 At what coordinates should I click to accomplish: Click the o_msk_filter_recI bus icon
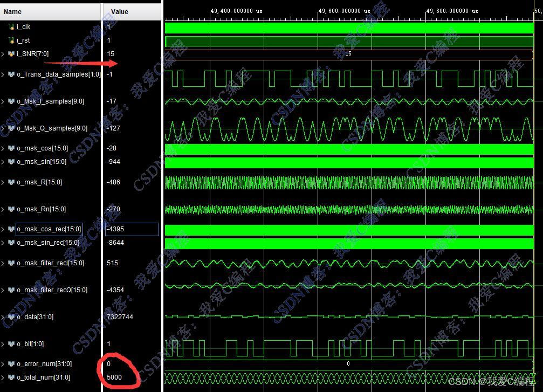point(11,263)
